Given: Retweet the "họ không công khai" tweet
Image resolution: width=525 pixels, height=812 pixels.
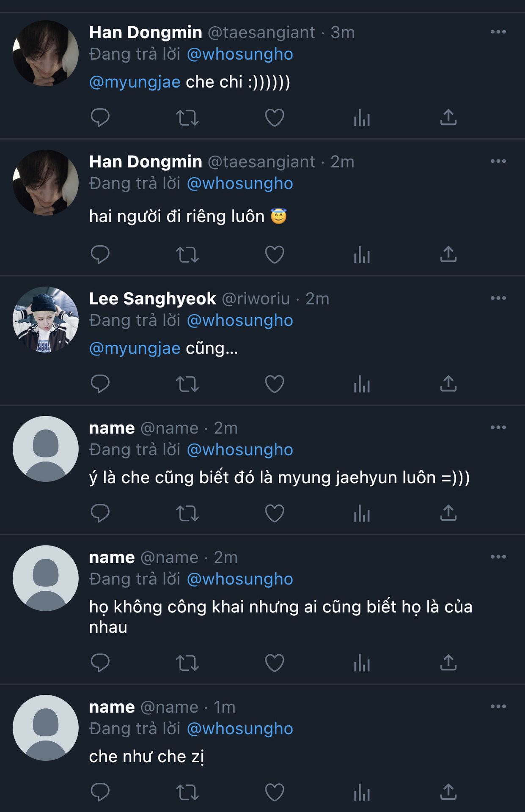Looking at the screenshot, I should 187,663.
